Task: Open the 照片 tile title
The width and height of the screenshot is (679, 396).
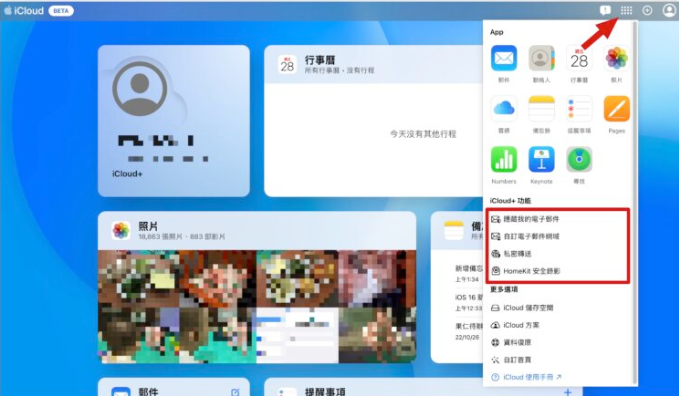Action: (148, 226)
